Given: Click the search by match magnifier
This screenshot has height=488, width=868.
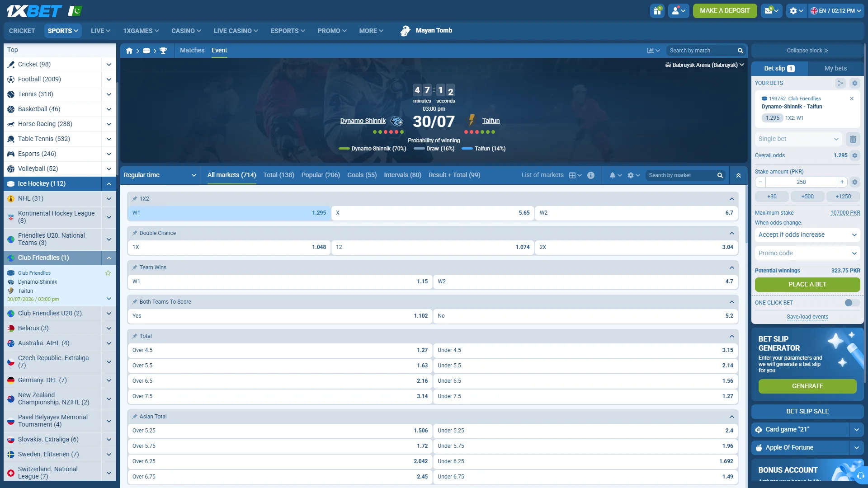Looking at the screenshot, I should [x=741, y=51].
